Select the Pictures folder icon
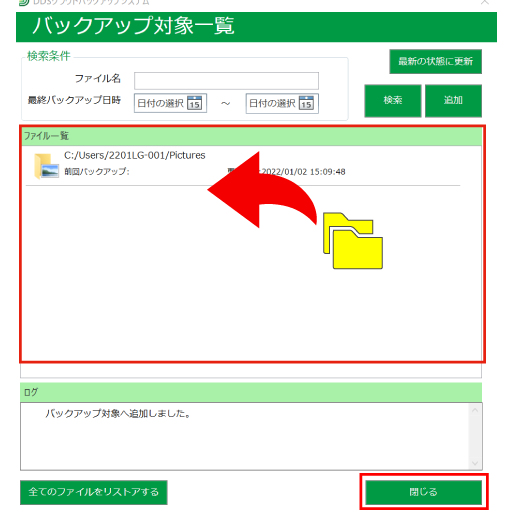Image resolution: width=512 pixels, height=512 pixels. coord(46,166)
